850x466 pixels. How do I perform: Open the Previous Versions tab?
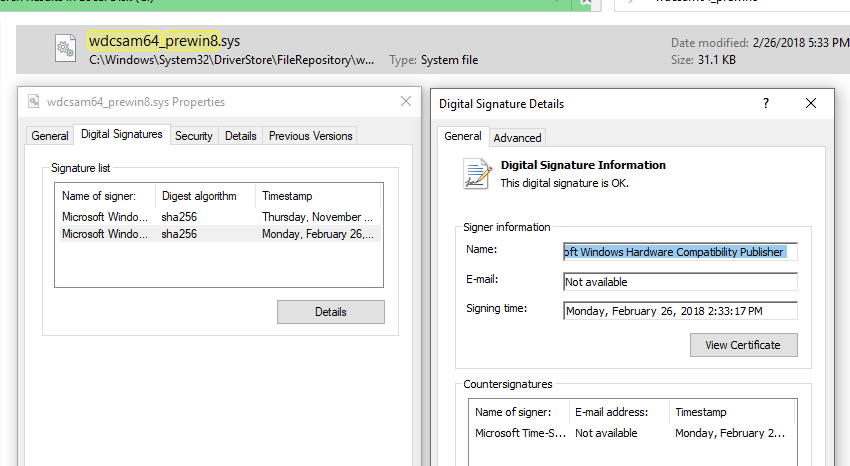tap(311, 135)
